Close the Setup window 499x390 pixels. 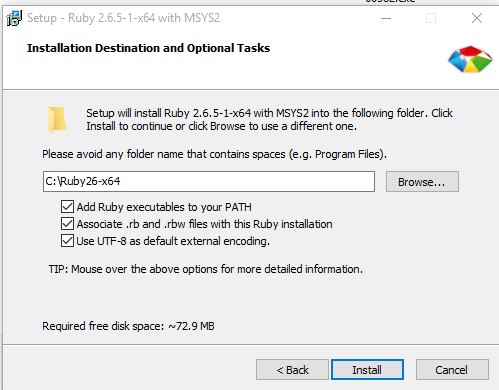click(477, 18)
